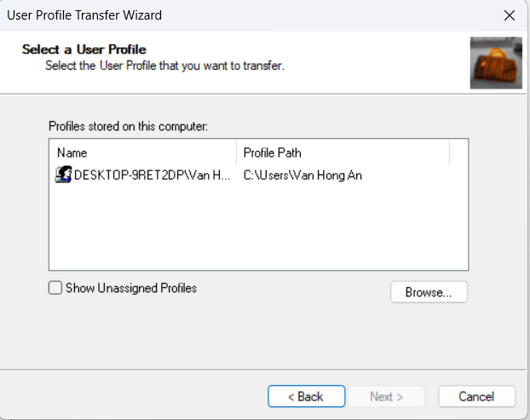Sort profiles by the Name column header
Image resolution: width=530 pixels, height=420 pixels.
142,152
